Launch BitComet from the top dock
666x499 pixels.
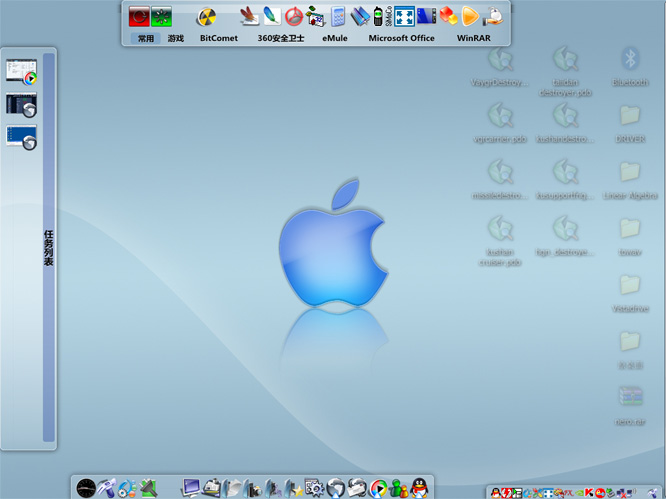206,17
